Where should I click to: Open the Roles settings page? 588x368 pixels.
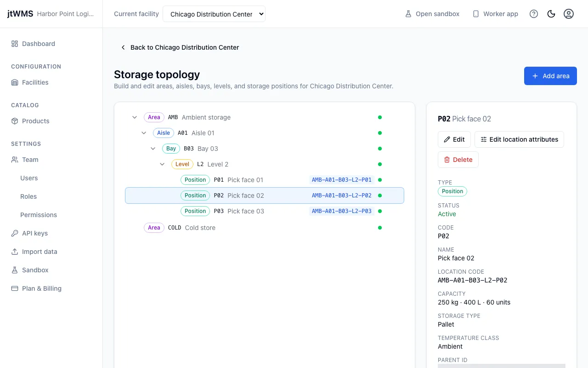click(x=28, y=196)
